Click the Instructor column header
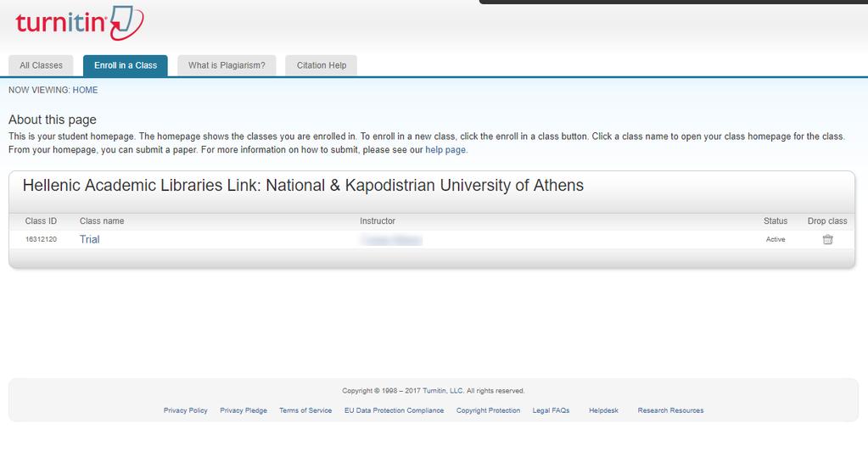This screenshot has height=474, width=868. point(378,220)
